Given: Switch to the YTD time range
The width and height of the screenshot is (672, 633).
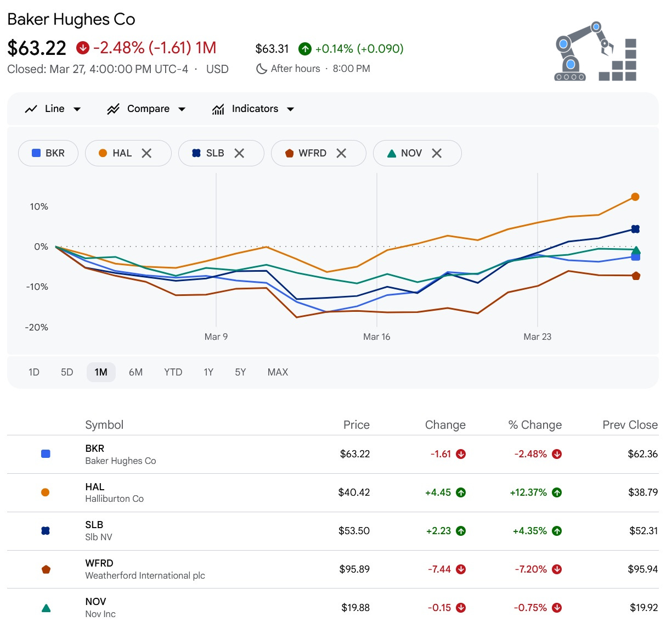Looking at the screenshot, I should tap(173, 372).
